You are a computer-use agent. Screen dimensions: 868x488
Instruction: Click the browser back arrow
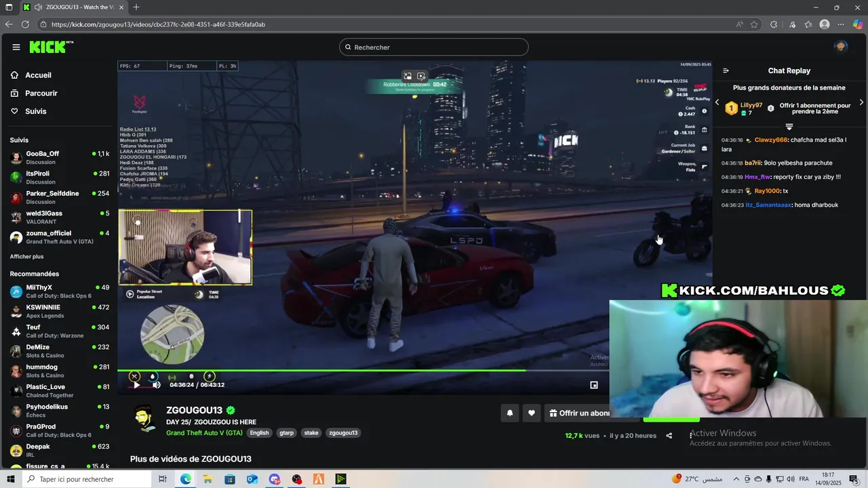[x=9, y=24]
